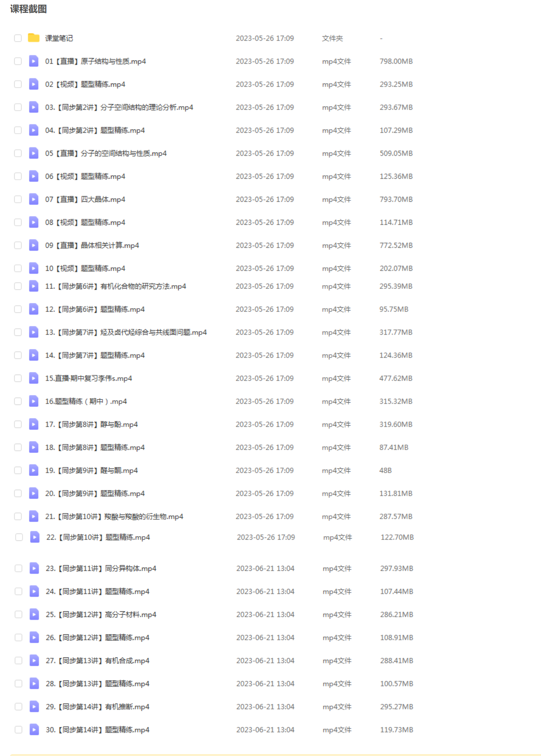Select checkbox for 05 分子的空间结构与性质.mp4

[x=18, y=153]
